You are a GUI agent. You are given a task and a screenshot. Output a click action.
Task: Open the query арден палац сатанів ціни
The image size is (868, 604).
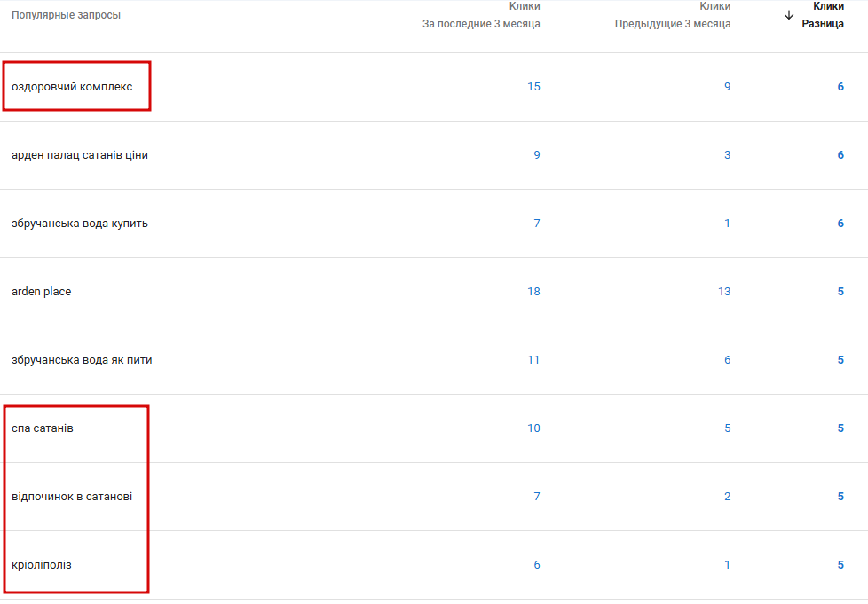[x=80, y=155]
